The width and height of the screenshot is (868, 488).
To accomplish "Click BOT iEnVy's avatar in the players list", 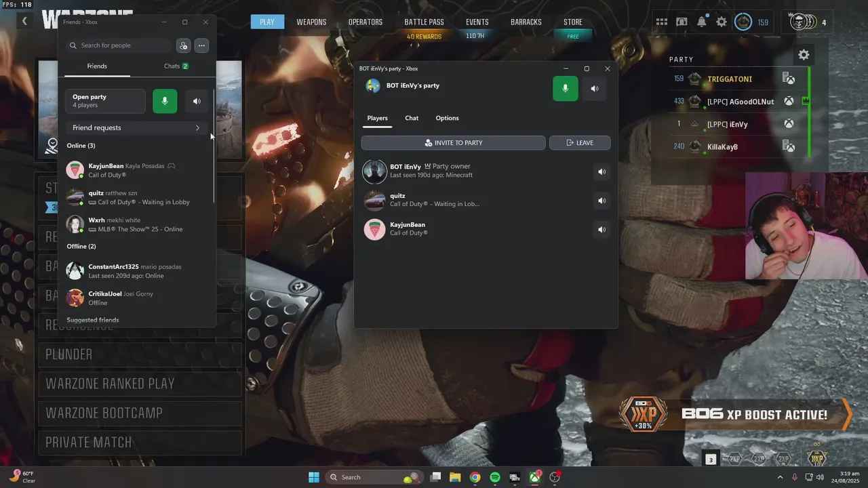I will pyautogui.click(x=374, y=171).
